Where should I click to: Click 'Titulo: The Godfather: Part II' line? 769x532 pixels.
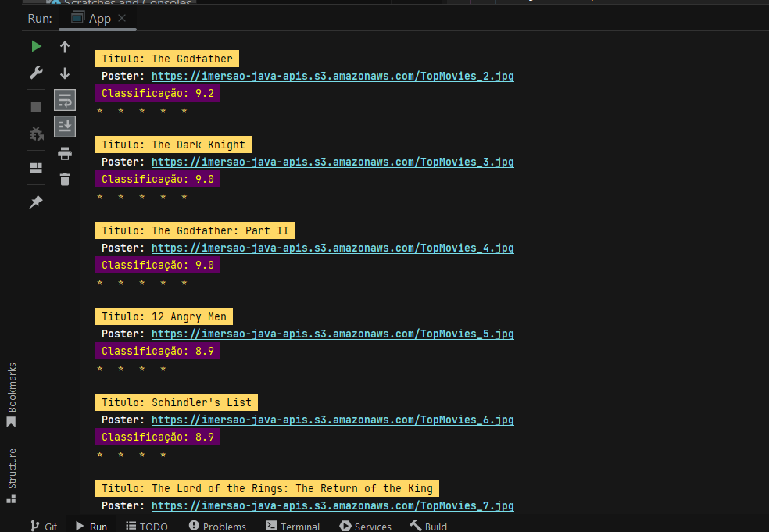coord(195,230)
